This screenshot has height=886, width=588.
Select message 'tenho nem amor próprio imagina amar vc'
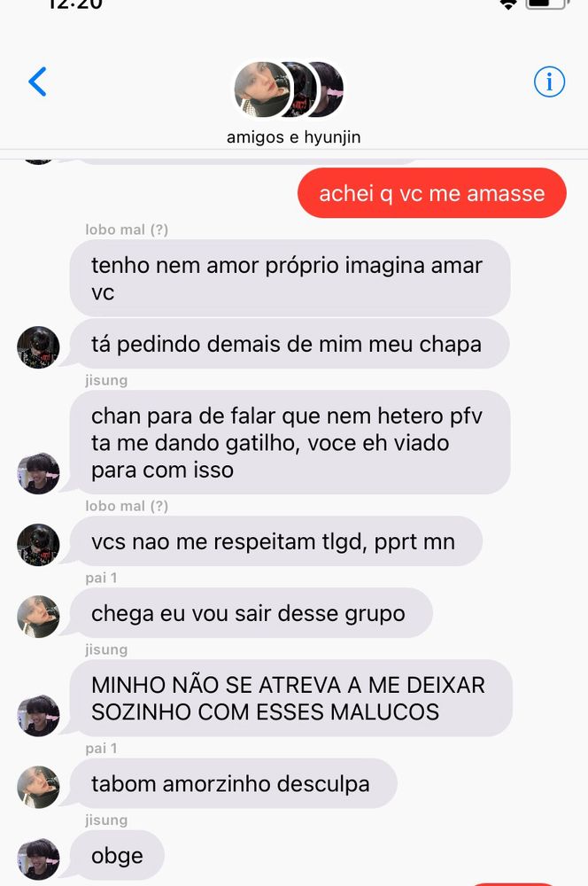click(x=290, y=278)
